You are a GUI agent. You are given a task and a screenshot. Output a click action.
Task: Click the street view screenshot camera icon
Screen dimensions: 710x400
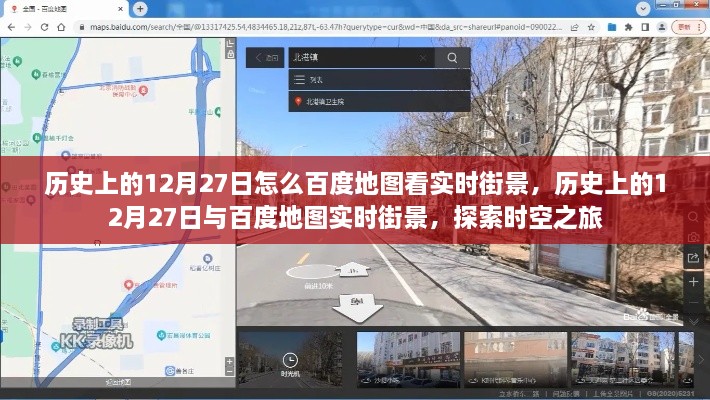pos(693,237)
